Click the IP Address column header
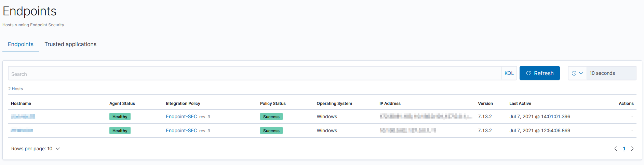The width and height of the screenshot is (644, 165). 390,104
